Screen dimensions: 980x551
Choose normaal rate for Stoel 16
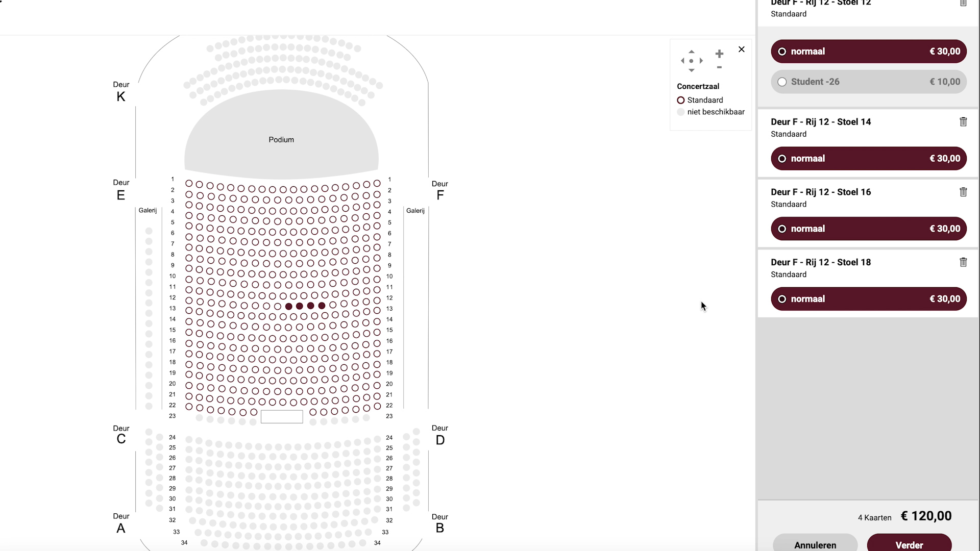[x=869, y=229]
